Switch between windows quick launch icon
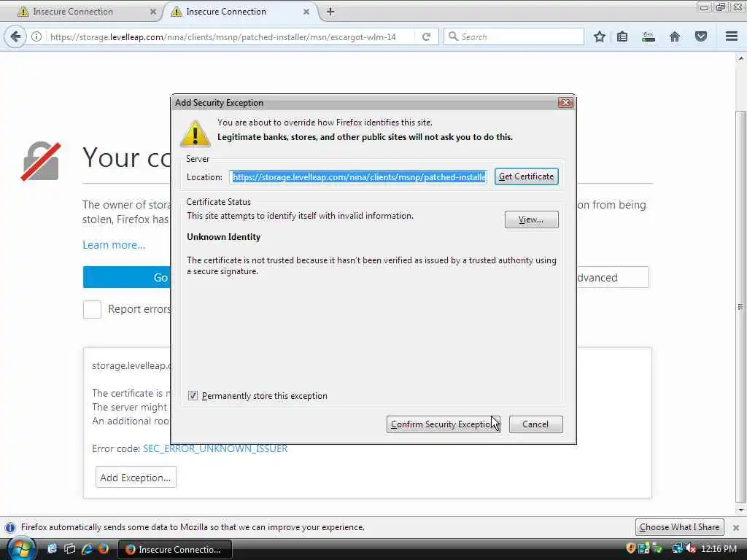747x560 pixels. (69, 548)
